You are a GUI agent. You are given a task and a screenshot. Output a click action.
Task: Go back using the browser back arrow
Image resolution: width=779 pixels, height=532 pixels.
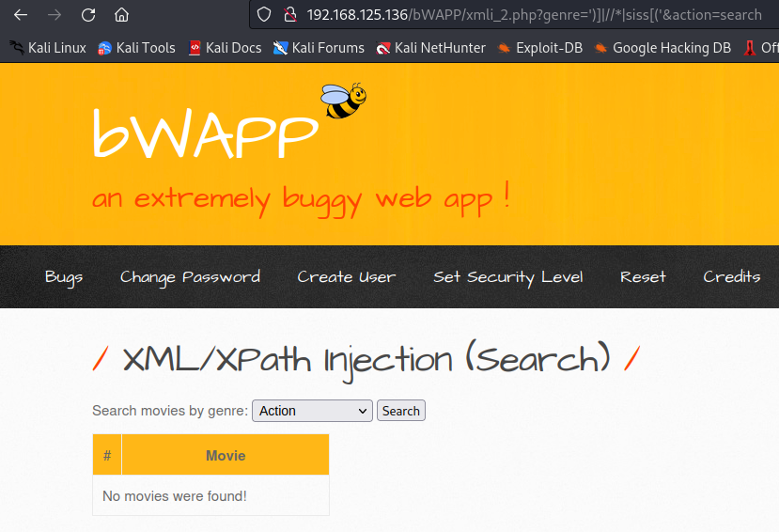pyautogui.click(x=21, y=15)
